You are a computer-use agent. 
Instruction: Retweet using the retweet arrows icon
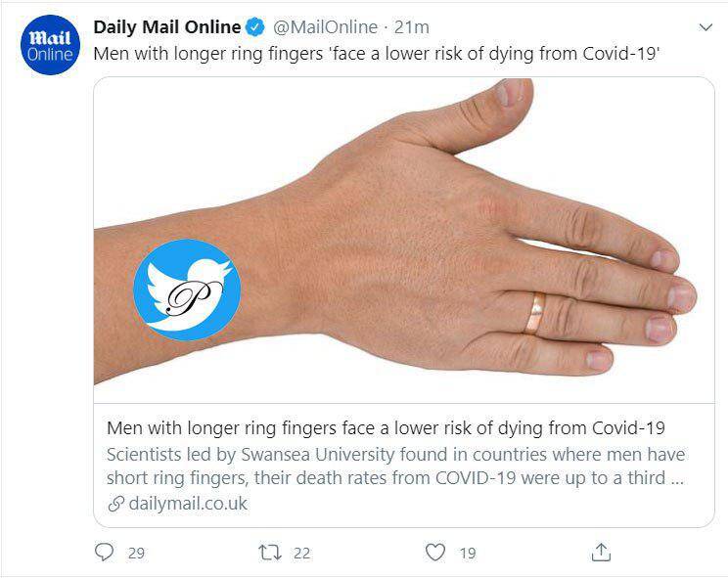coord(270,553)
